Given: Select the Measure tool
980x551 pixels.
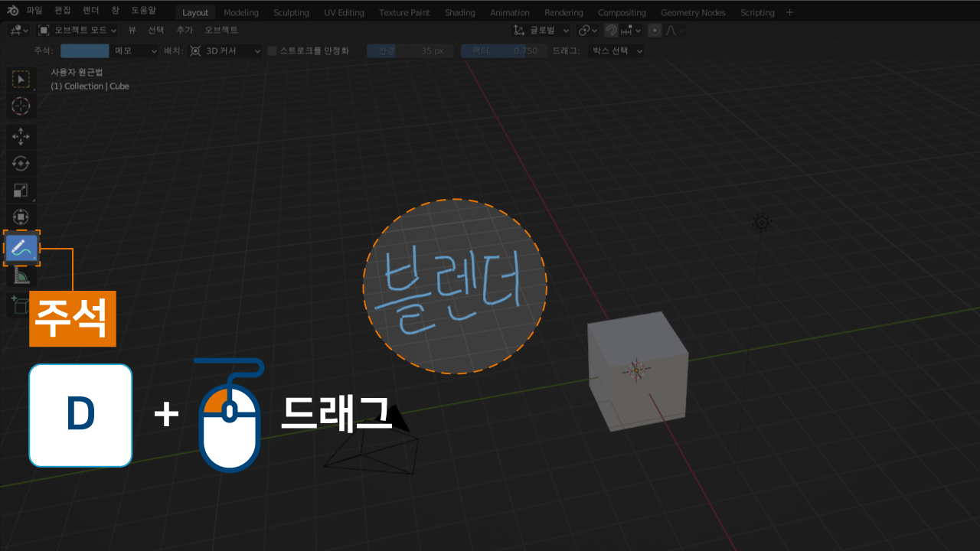Looking at the screenshot, I should [21, 275].
